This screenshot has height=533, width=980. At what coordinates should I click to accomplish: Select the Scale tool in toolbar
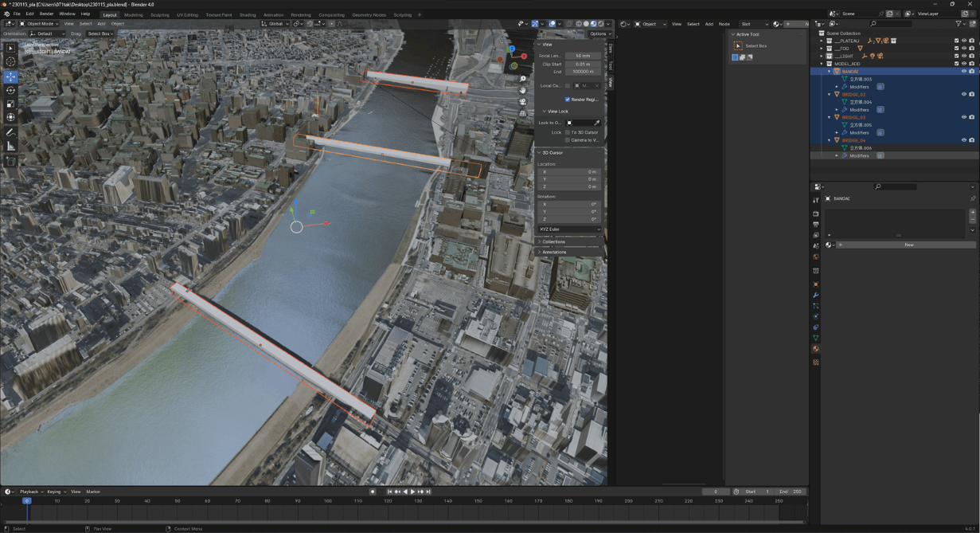(10, 104)
